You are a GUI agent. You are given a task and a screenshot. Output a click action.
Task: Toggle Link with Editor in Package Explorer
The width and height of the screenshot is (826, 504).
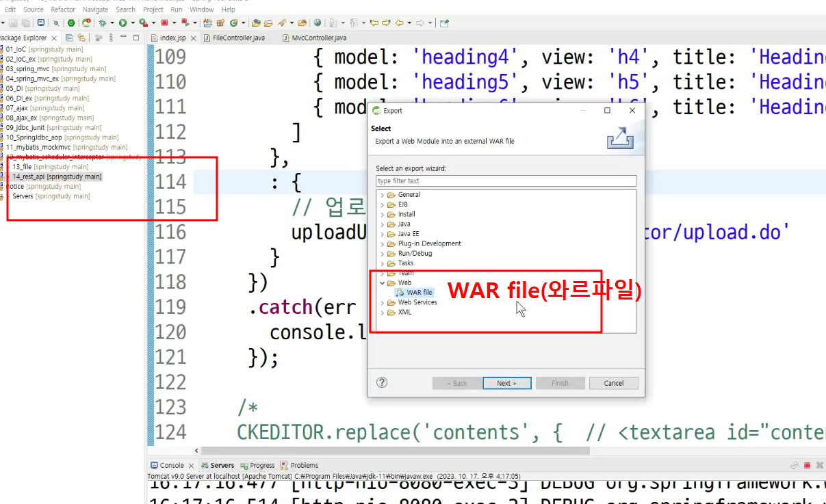pyautogui.click(x=81, y=38)
